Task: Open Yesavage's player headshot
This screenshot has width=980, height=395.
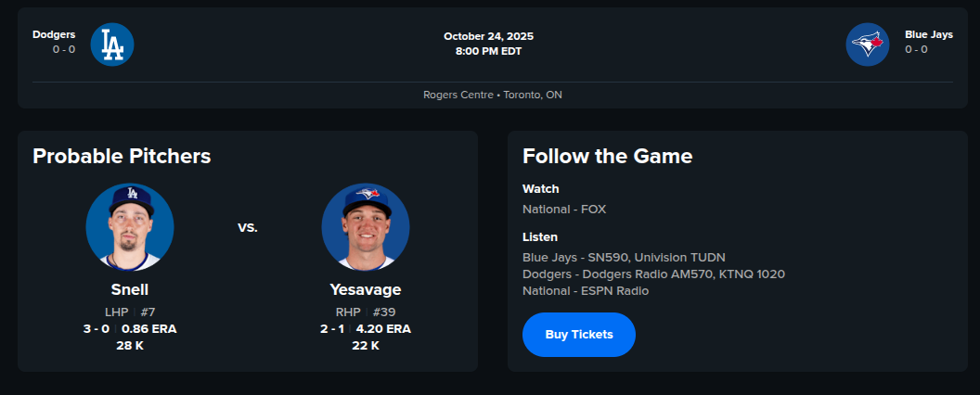Action: pyautogui.click(x=366, y=227)
